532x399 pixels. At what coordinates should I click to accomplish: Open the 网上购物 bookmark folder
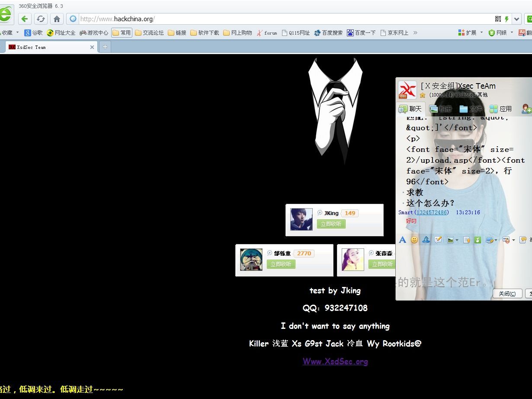pos(237,32)
